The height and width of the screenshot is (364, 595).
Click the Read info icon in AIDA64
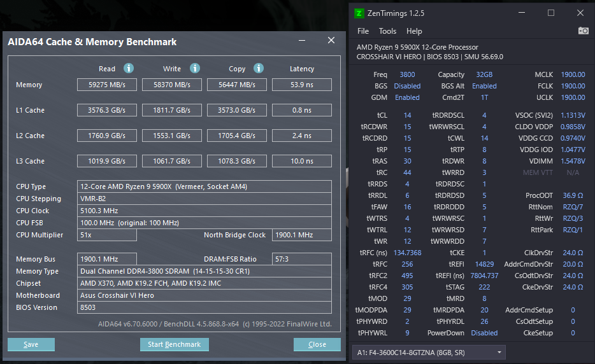tap(129, 68)
